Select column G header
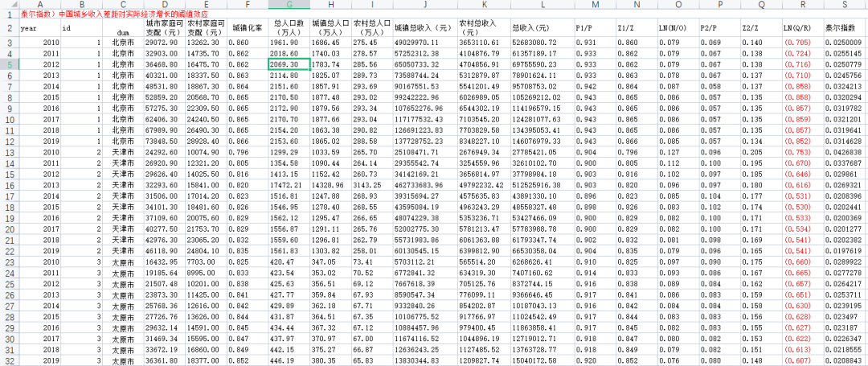 point(289,5)
